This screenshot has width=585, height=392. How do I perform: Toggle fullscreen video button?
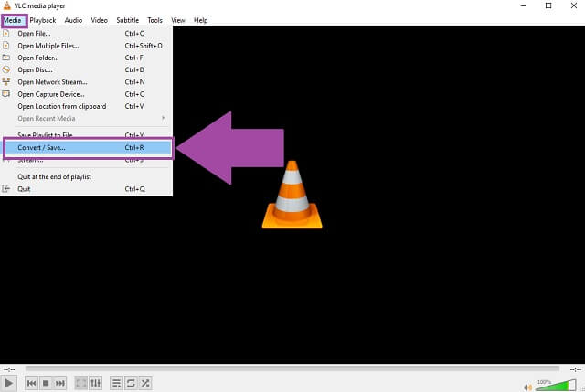(x=81, y=383)
